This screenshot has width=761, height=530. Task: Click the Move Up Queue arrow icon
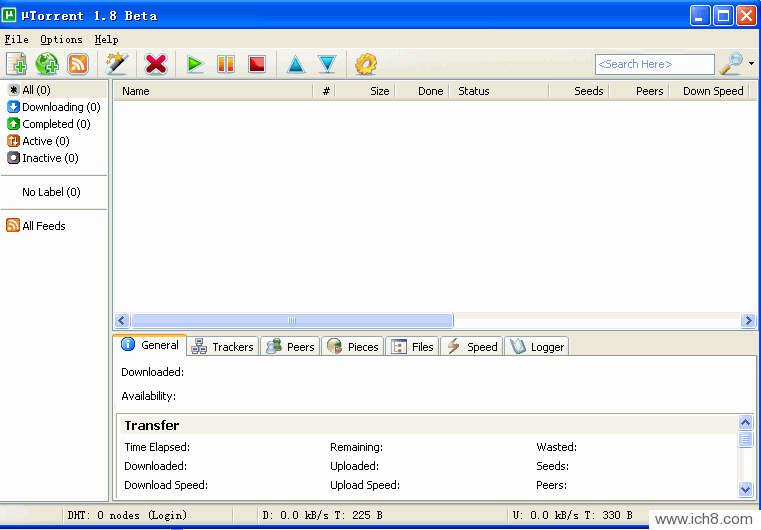(x=296, y=64)
